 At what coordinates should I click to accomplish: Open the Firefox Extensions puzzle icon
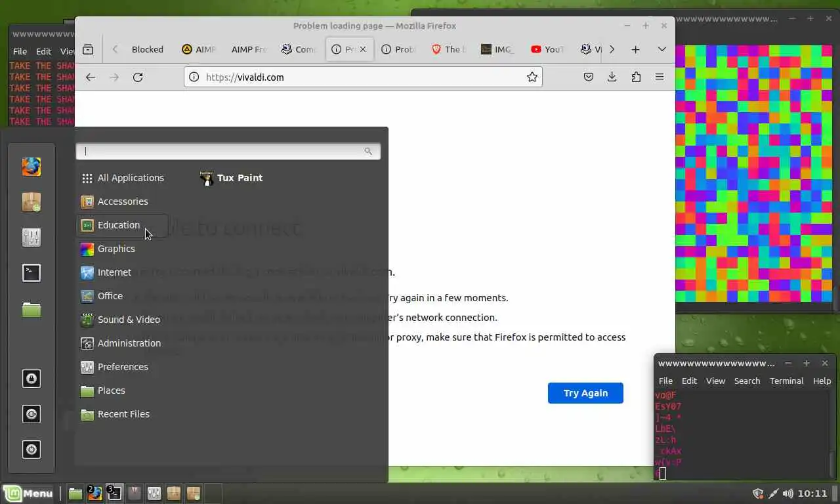(x=636, y=77)
